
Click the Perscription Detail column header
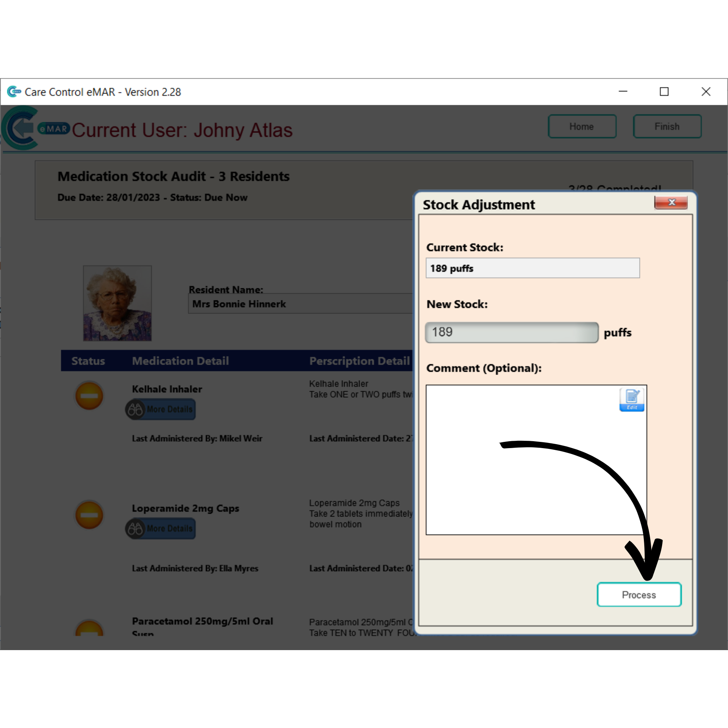[x=360, y=361]
